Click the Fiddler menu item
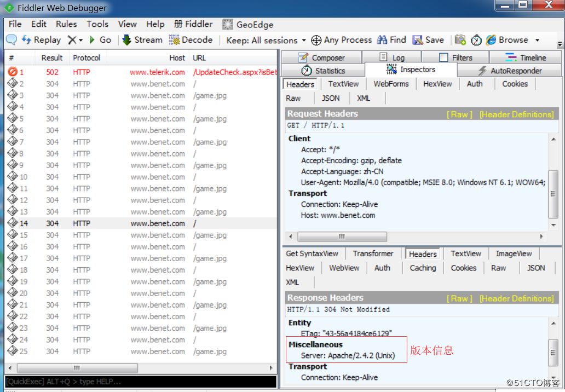Screen dimensions: 565x392 pyautogui.click(x=193, y=24)
